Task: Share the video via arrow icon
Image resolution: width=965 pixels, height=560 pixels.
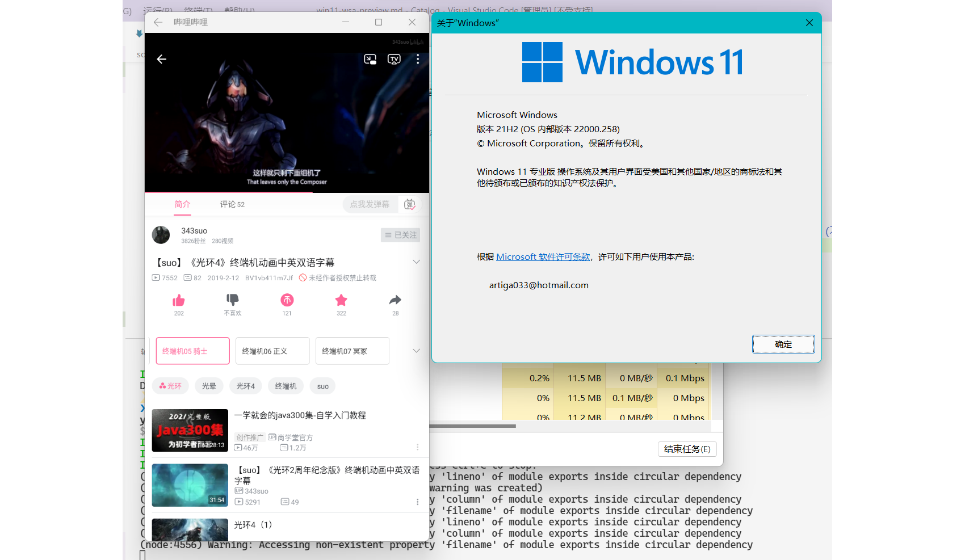Action: click(396, 300)
